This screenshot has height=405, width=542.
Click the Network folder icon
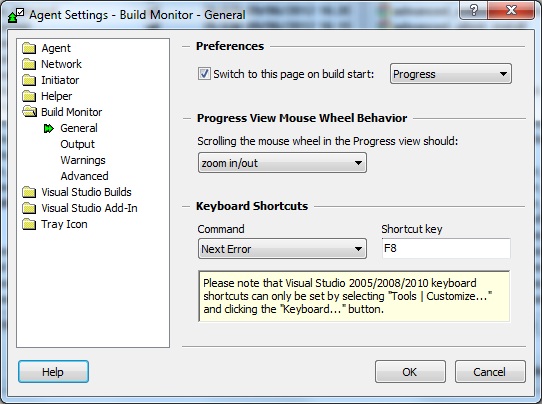tap(29, 64)
